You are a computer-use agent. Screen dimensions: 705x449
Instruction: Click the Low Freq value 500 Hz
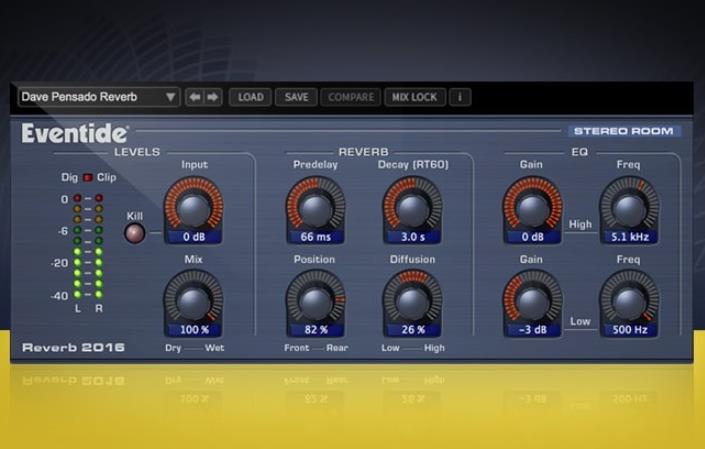[x=629, y=330]
